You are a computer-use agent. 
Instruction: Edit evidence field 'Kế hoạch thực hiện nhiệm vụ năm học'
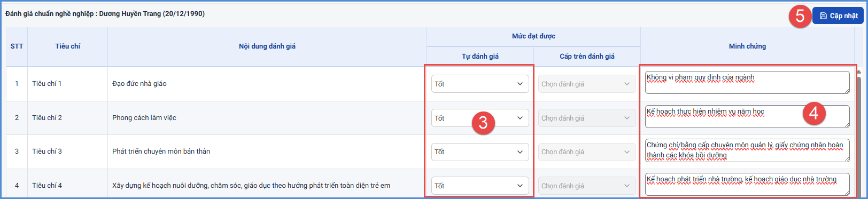[747, 116]
